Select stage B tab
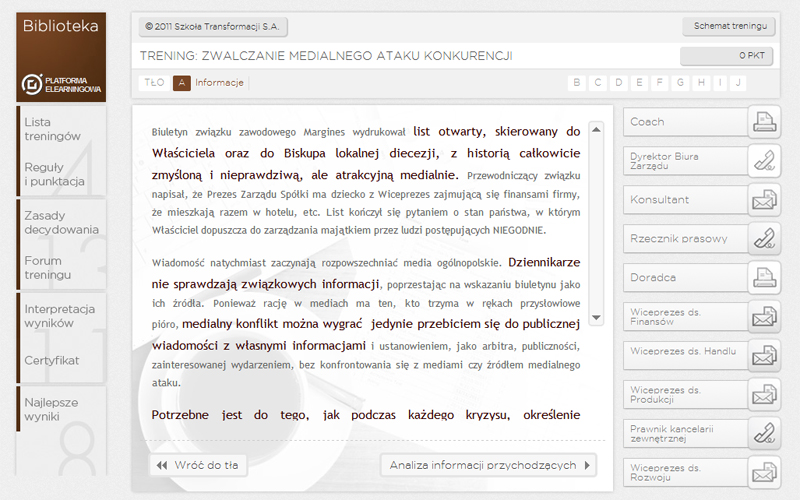Screen dimensions: 800x500 point(577,83)
